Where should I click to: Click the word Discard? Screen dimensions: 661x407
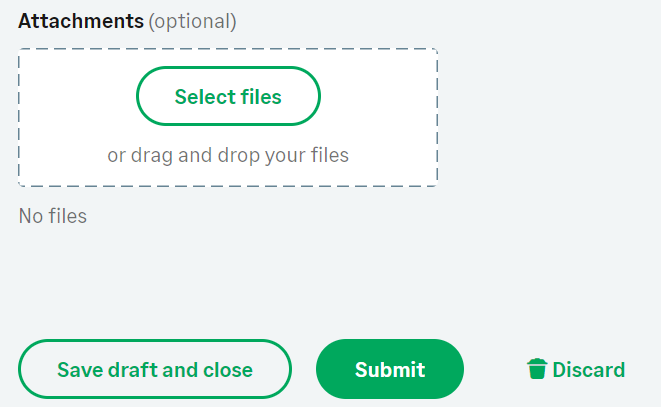tap(589, 370)
